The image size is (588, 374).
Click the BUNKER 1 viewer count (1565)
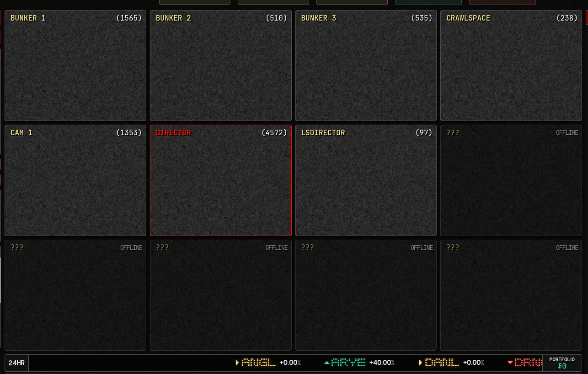[x=129, y=18]
